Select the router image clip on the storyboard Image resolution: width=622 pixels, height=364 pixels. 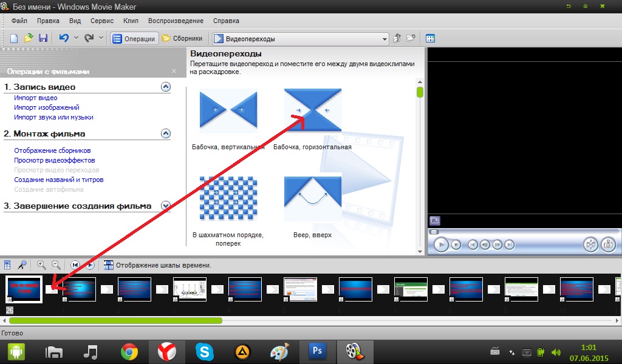(190, 289)
